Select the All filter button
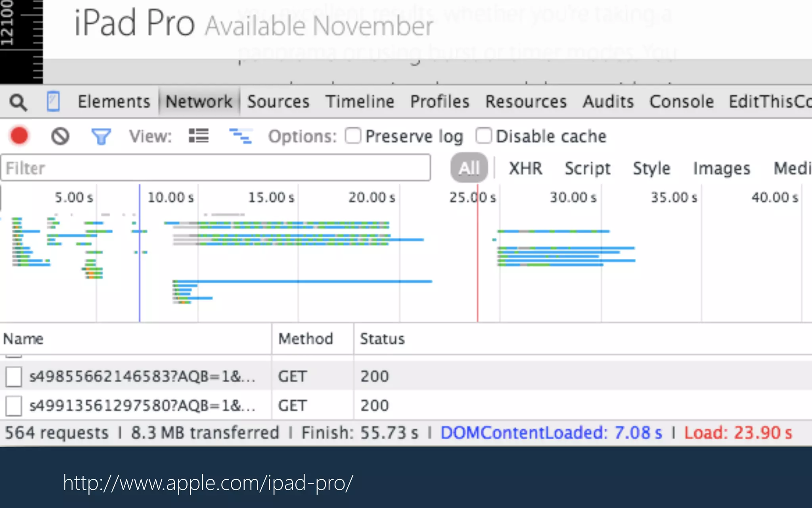Viewport: 812px width, 508px height. (x=469, y=168)
